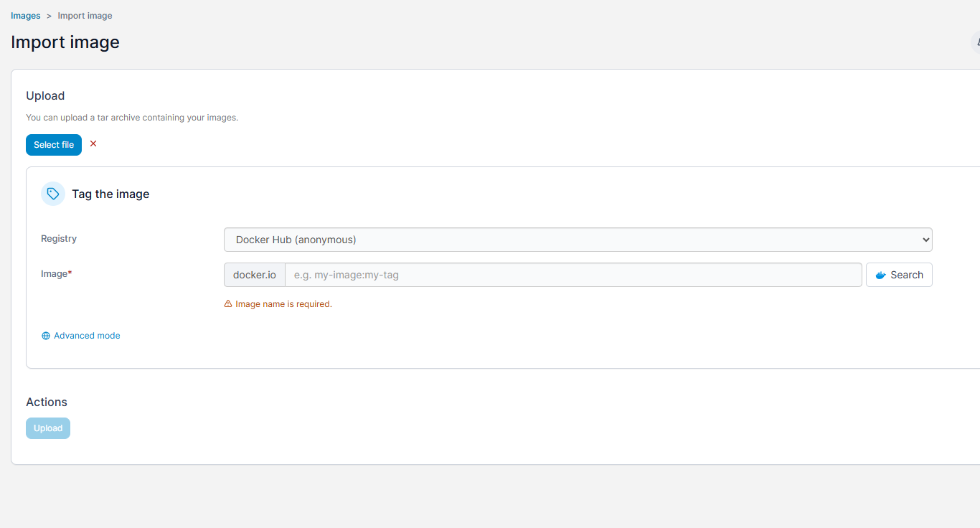Screen dimensions: 980x528
Task: Click the docker.io prefix label
Action: pos(255,275)
